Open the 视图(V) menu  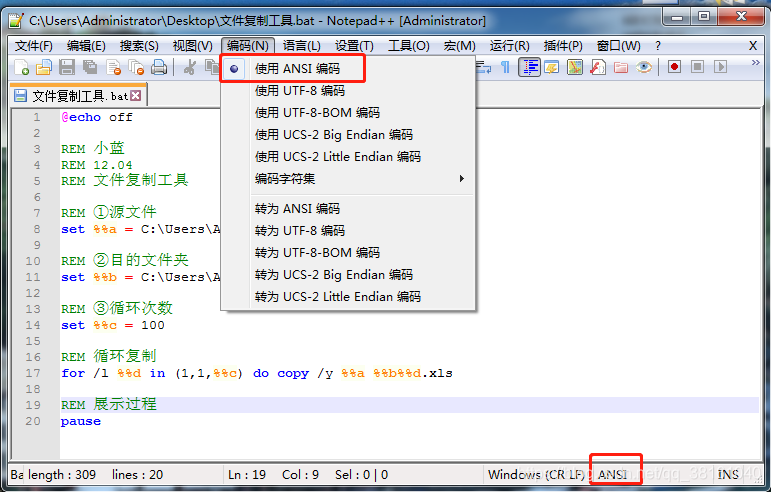pos(192,46)
